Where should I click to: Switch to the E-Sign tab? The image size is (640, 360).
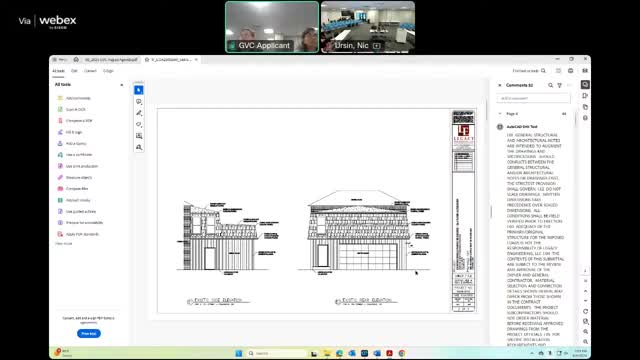tap(108, 71)
